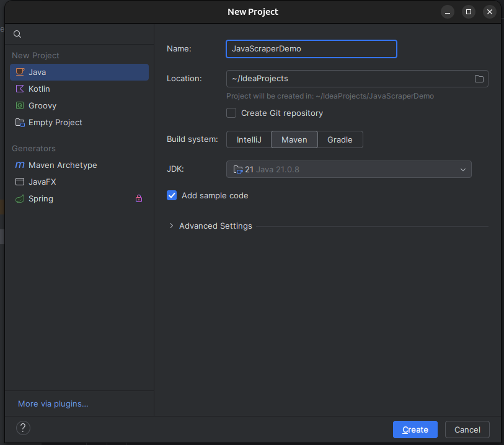Click the Maven Archetype icon
Screen dimensions: 504x445
tap(20, 165)
